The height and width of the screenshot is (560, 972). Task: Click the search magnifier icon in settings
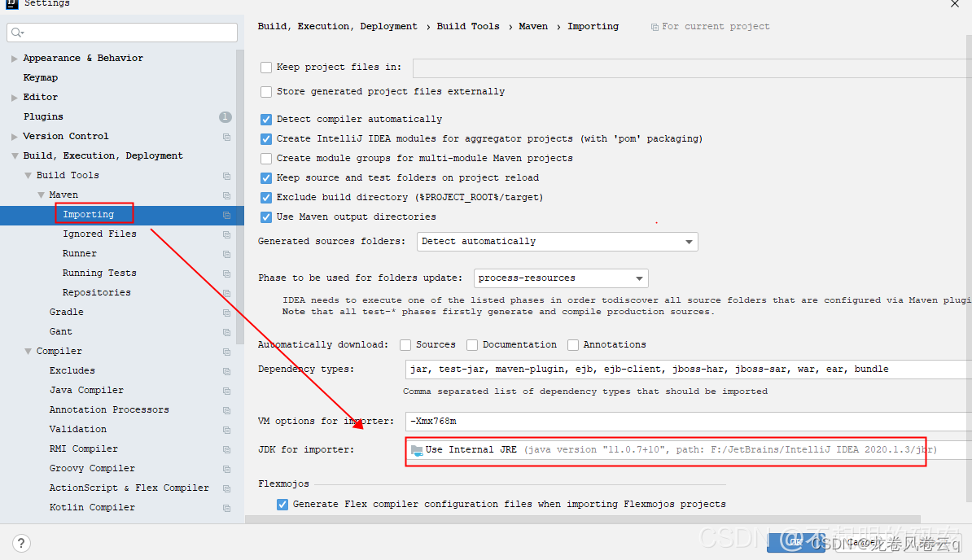tap(17, 33)
